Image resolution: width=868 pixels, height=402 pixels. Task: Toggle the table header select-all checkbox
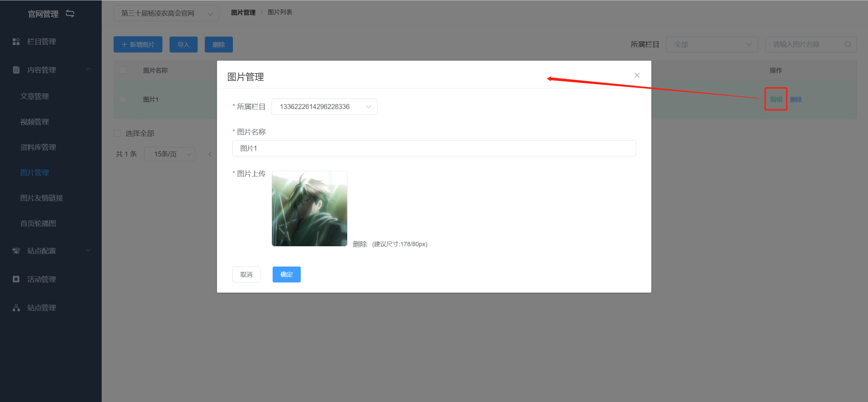pos(122,70)
